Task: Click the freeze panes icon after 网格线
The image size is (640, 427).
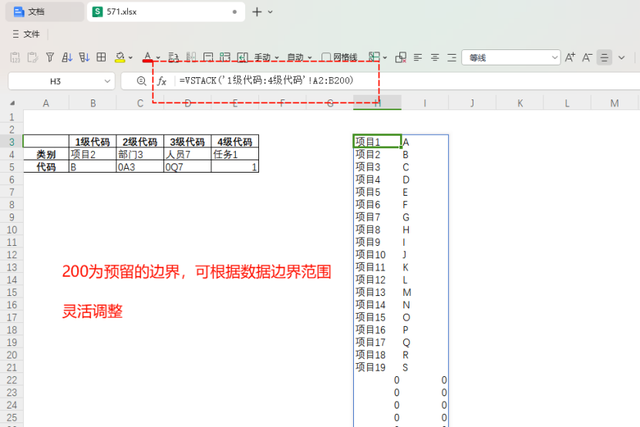Action: pyautogui.click(x=374, y=57)
